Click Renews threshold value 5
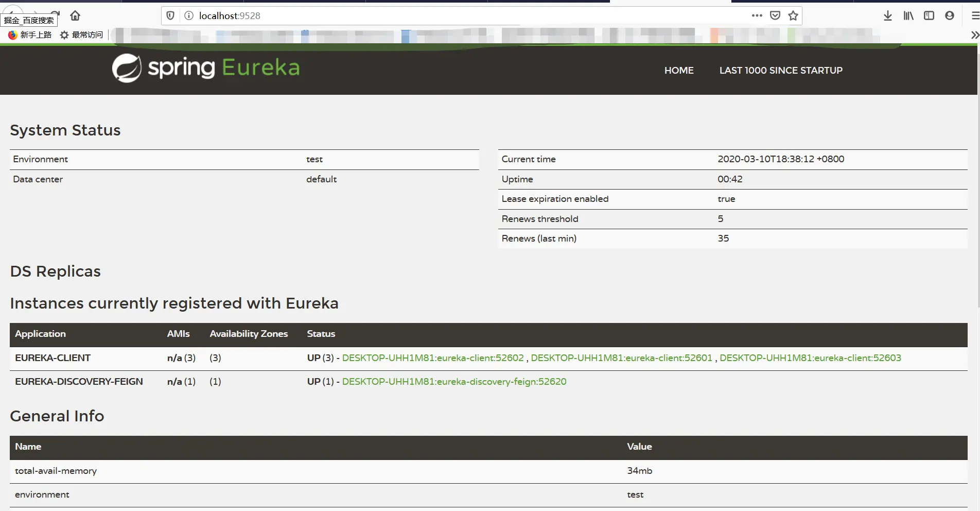 click(x=721, y=219)
